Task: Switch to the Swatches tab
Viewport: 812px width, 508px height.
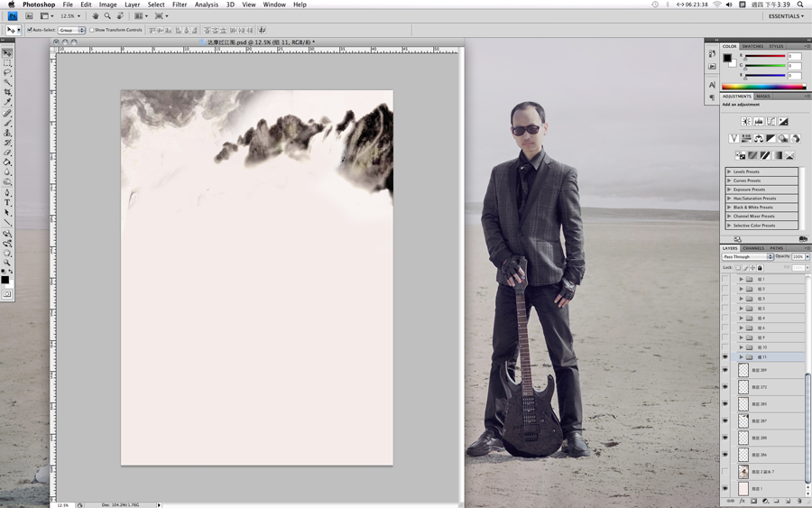Action: pyautogui.click(x=752, y=46)
